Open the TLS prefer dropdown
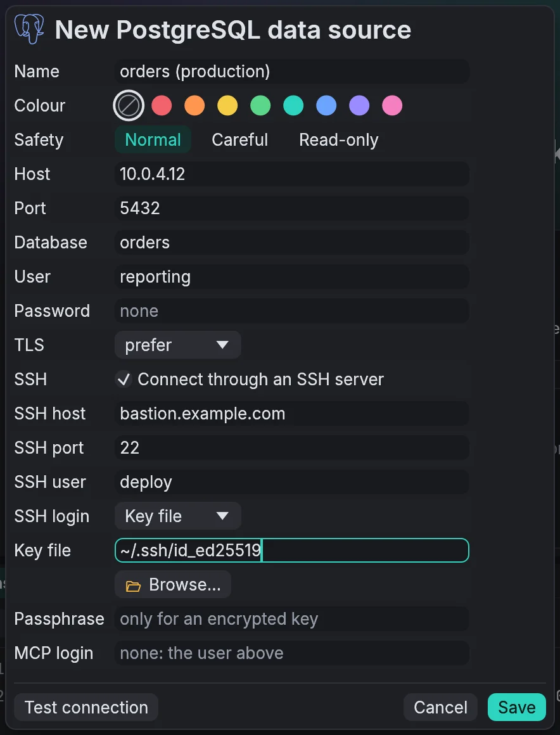 [178, 345]
